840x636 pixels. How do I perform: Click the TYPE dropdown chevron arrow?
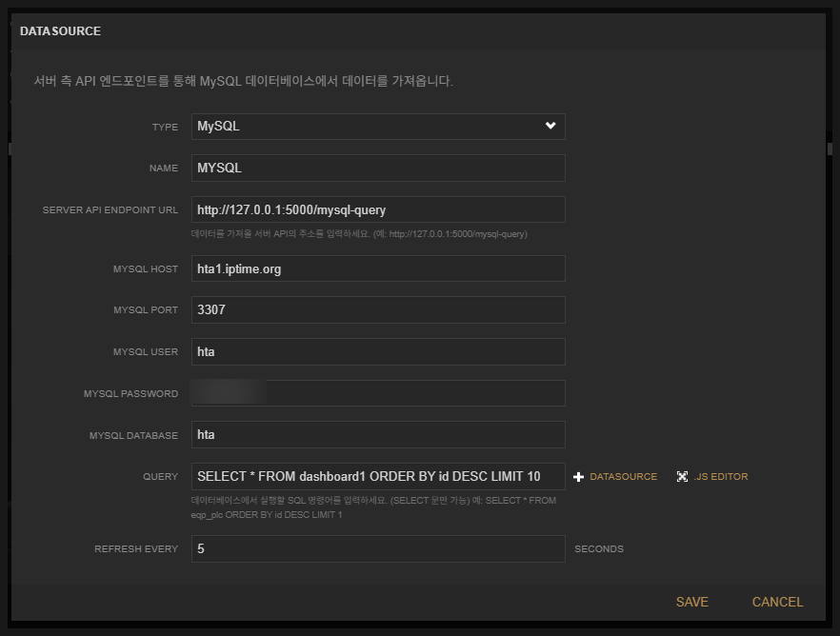pyautogui.click(x=550, y=126)
